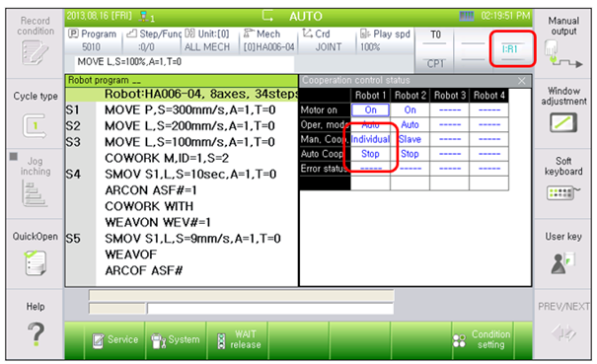The image size is (597, 364).
Task: Click the white input field above the green button bar
Action: 270,309
